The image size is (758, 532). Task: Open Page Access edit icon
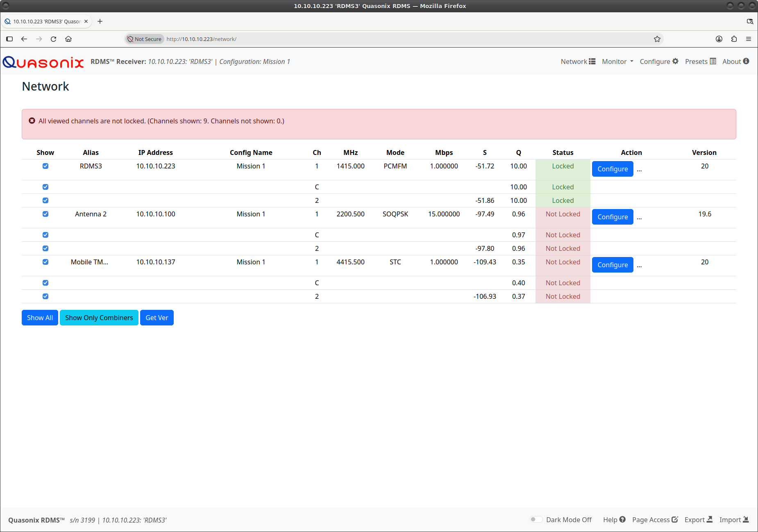[675, 519]
